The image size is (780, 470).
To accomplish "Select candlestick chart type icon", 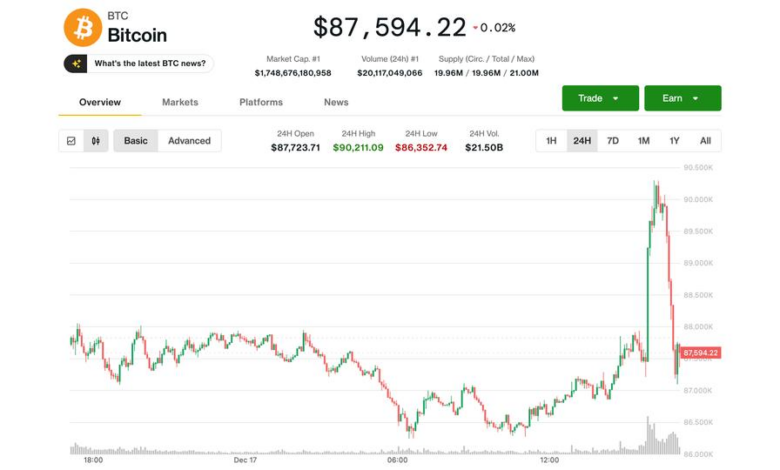I will pos(96,141).
